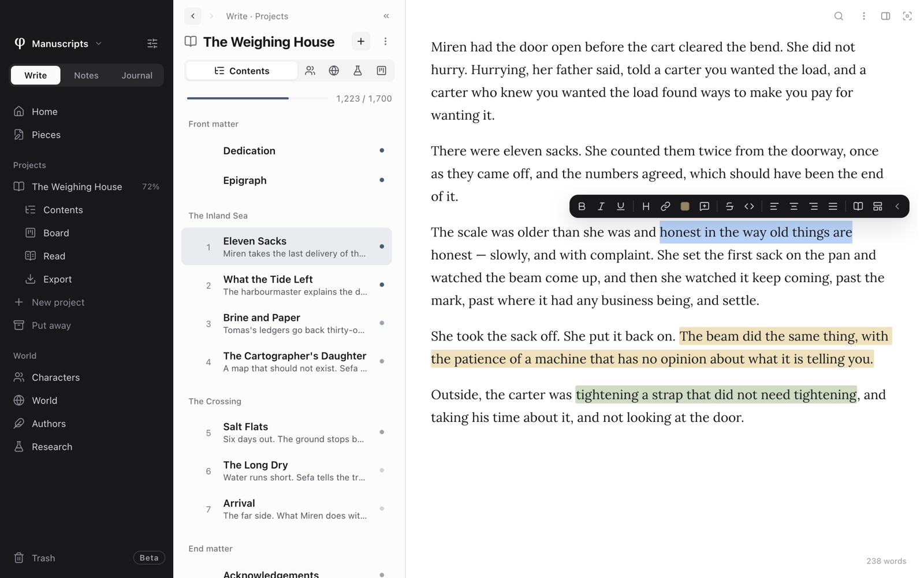Center align the text
Image resolution: width=924 pixels, height=578 pixels.
[794, 206]
